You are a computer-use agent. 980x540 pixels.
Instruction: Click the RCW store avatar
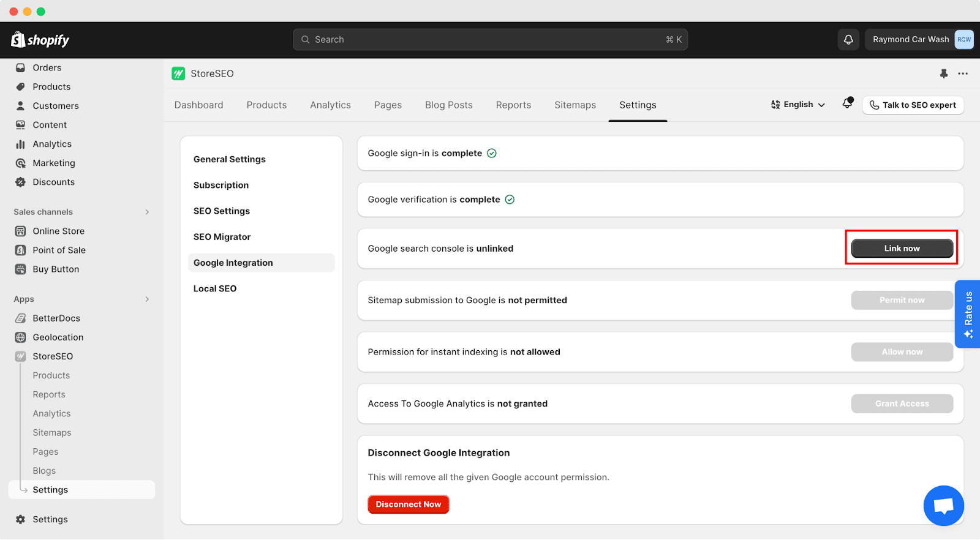(963, 39)
